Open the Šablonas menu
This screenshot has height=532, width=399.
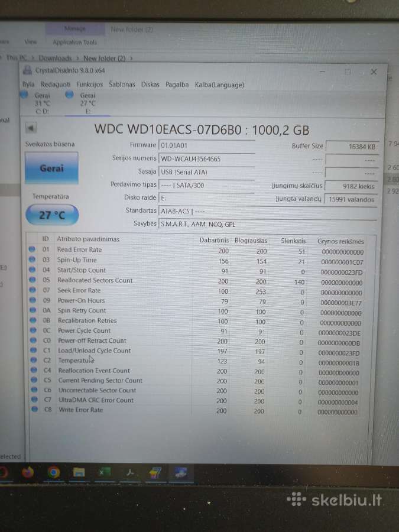tap(122, 84)
